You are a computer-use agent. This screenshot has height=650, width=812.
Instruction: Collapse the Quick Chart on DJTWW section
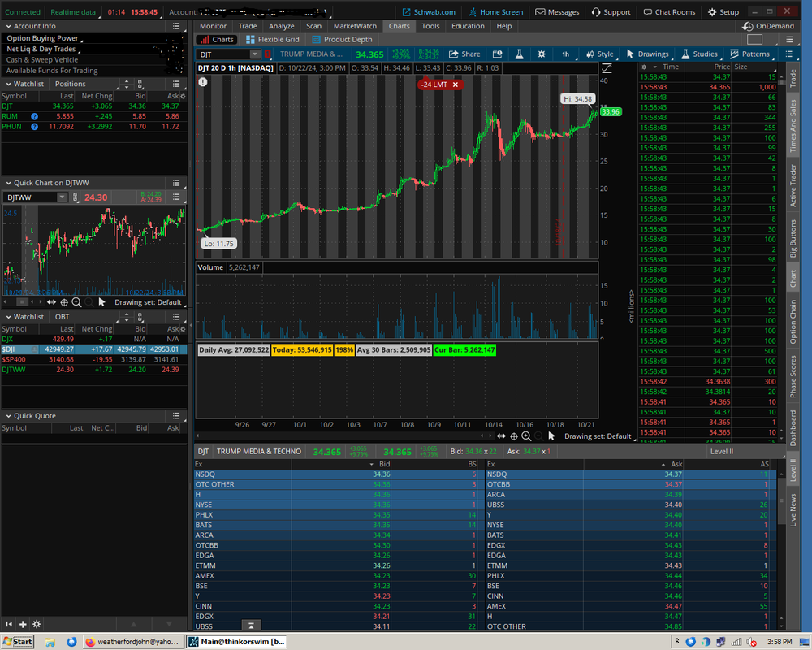pos(8,183)
